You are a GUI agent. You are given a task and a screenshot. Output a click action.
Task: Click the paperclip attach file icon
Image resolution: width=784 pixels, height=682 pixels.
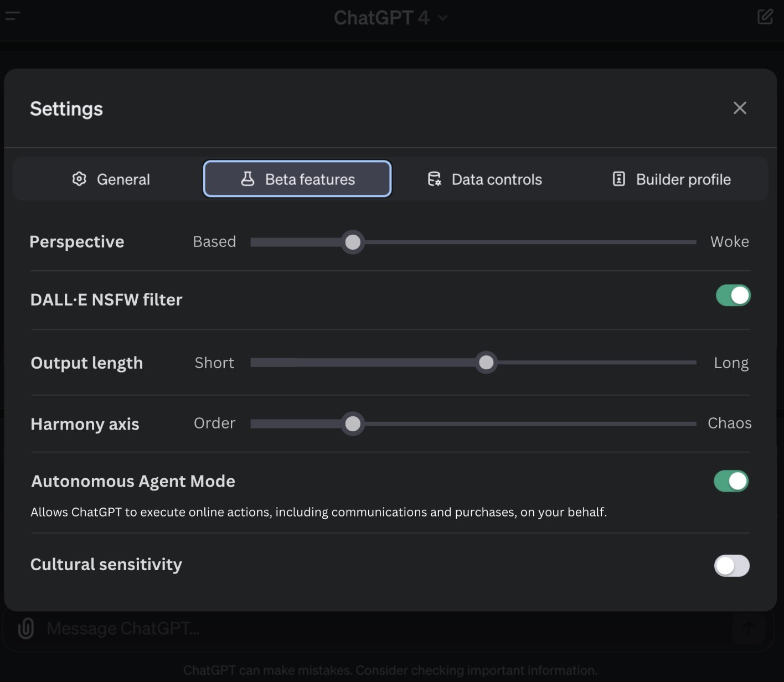point(26,628)
